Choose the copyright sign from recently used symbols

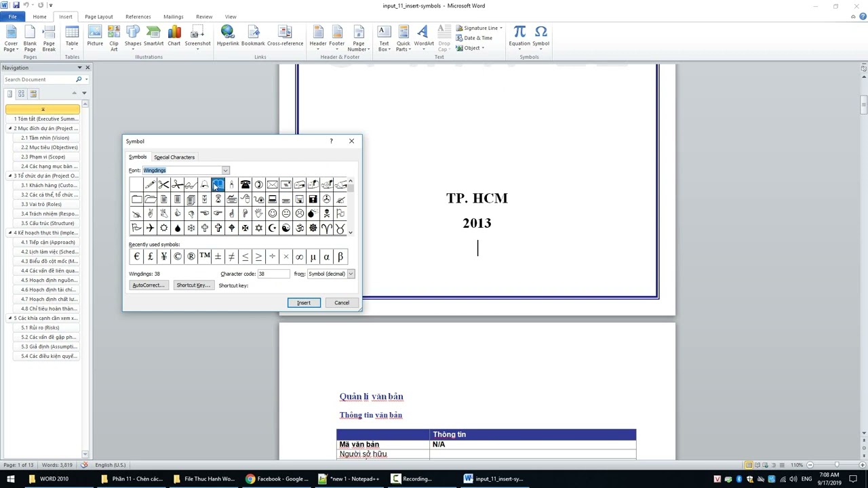click(177, 257)
